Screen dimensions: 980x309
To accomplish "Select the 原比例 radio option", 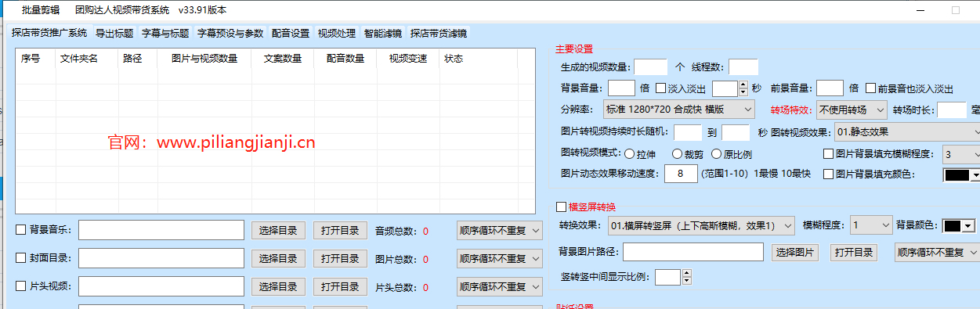I will 716,154.
